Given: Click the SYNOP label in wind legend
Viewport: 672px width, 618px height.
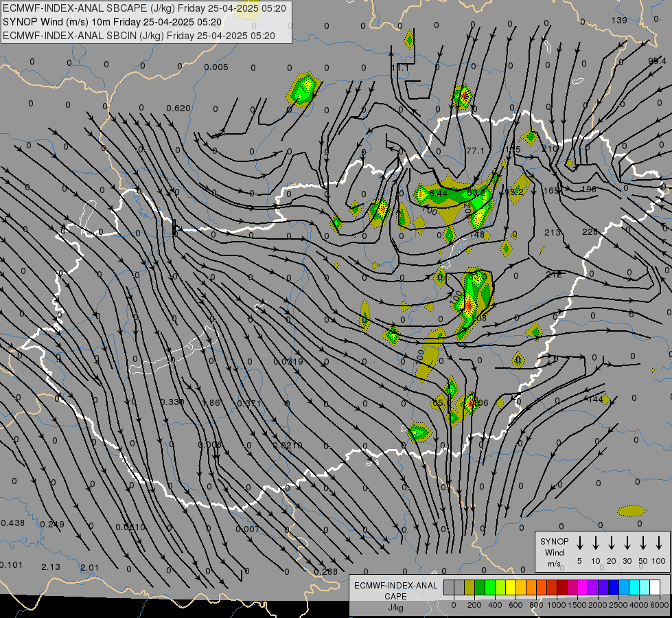Looking at the screenshot, I should [x=554, y=541].
